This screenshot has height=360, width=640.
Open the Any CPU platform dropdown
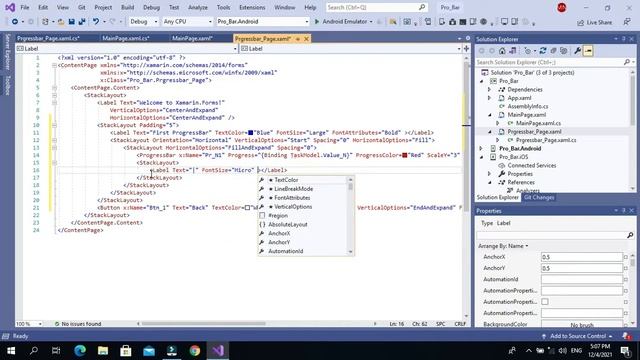187,22
